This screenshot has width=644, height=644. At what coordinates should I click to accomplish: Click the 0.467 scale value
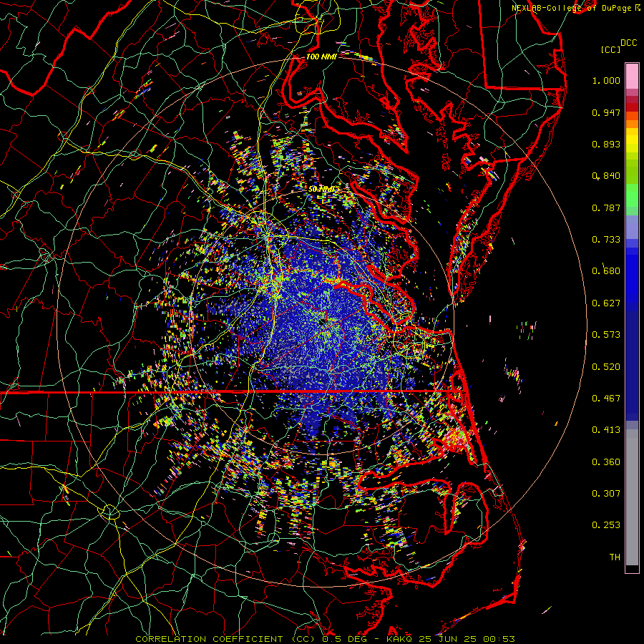(x=606, y=399)
